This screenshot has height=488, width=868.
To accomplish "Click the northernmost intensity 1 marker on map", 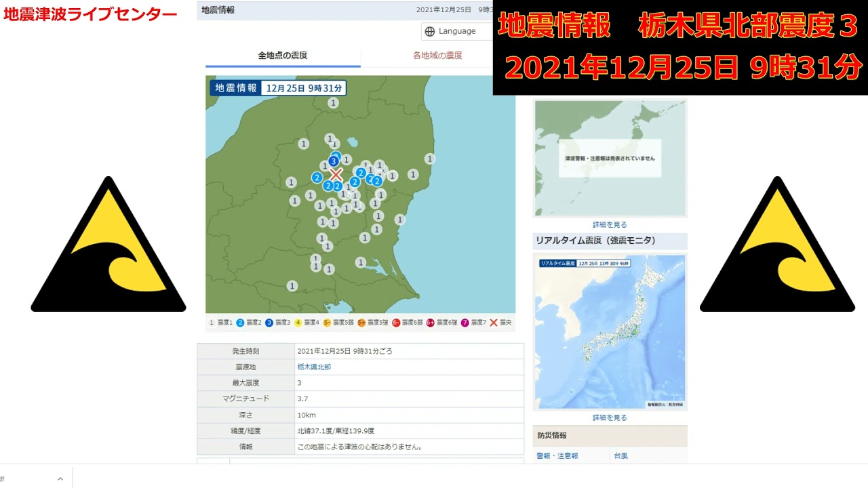I will 333,103.
